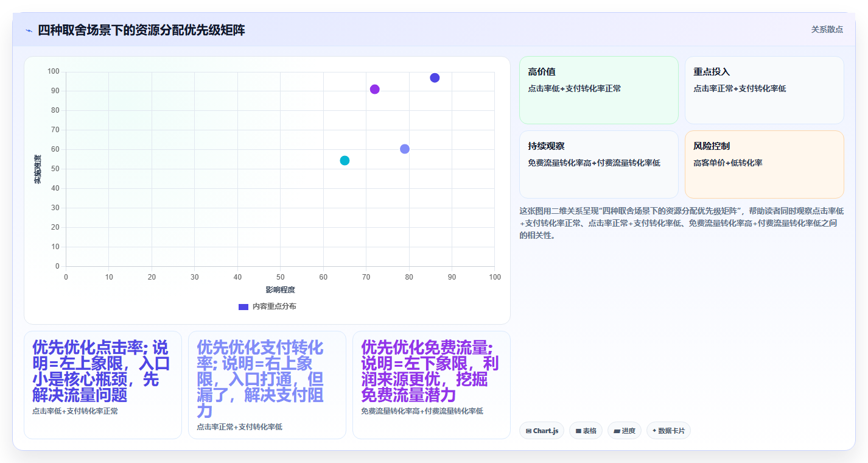The height and width of the screenshot is (463, 868).
Task: Open the 持续观察 card
Action: (x=598, y=164)
